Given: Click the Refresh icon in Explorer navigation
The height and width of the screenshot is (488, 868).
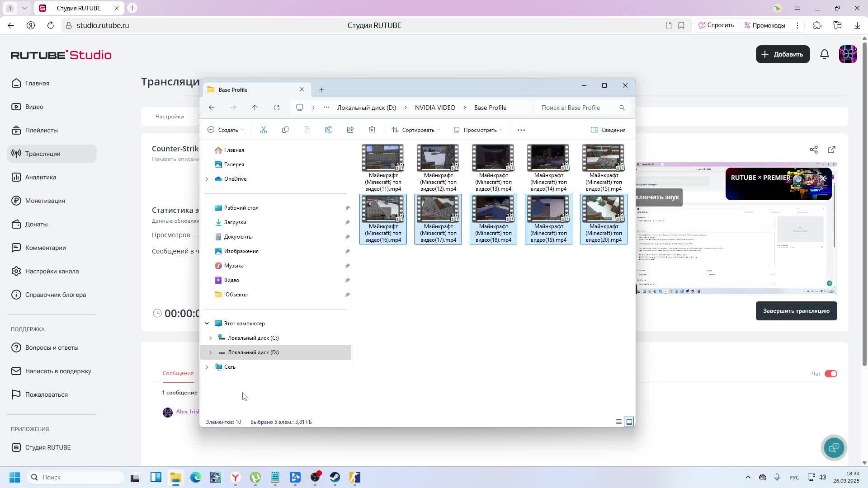Looking at the screenshot, I should tap(277, 108).
